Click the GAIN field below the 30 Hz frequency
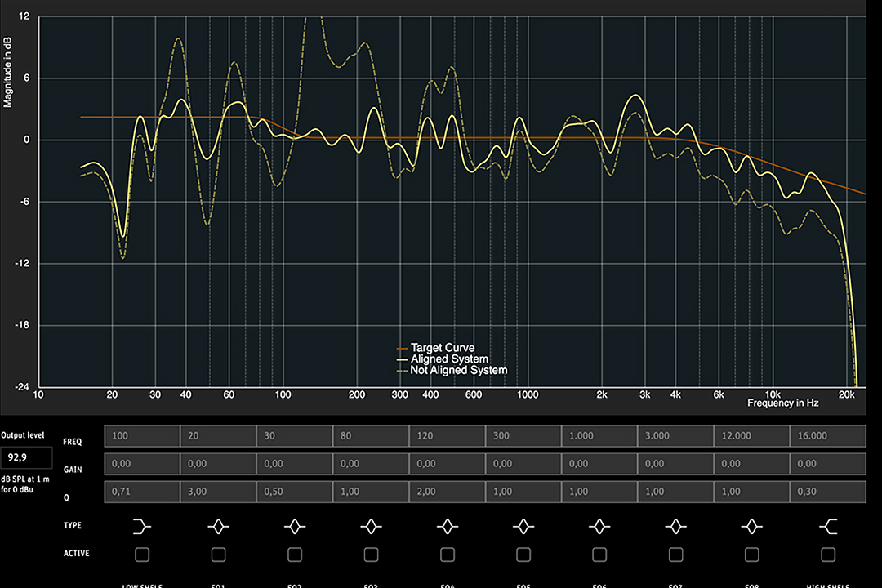The image size is (882, 588). pyautogui.click(x=295, y=464)
